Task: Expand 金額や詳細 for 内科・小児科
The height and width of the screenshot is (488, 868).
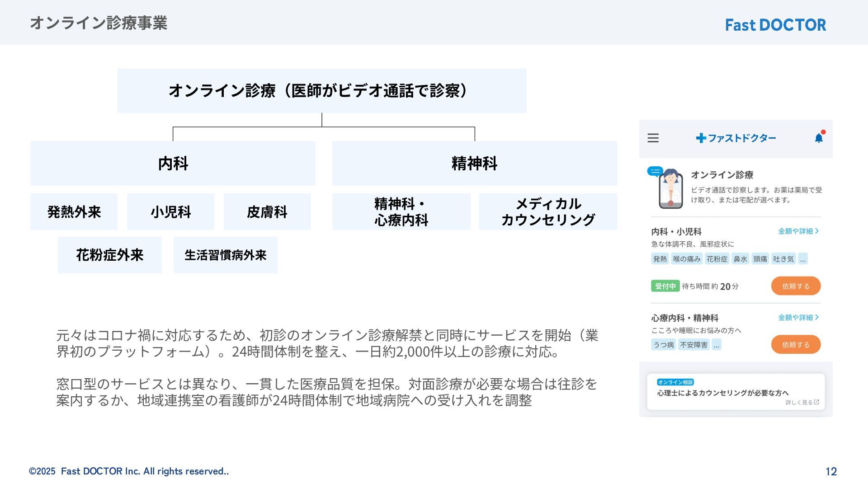Action: click(x=798, y=231)
